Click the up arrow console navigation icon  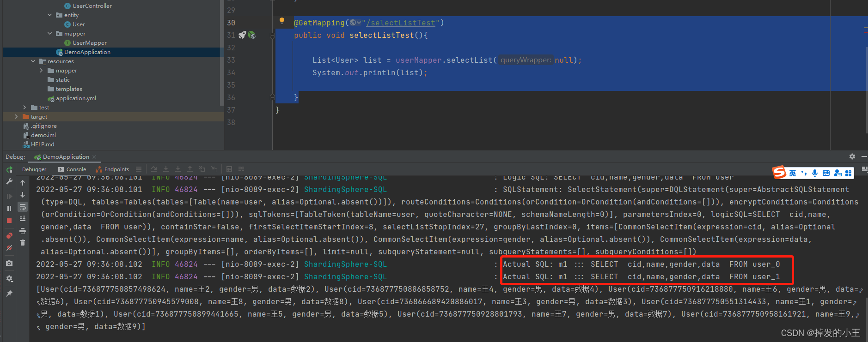23,183
